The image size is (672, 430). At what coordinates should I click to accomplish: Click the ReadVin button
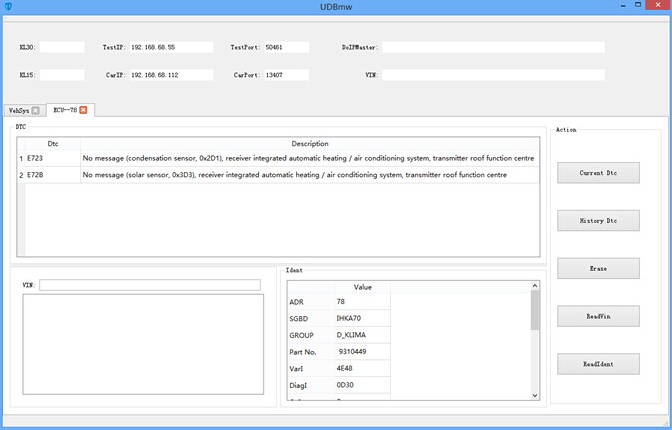(x=598, y=316)
